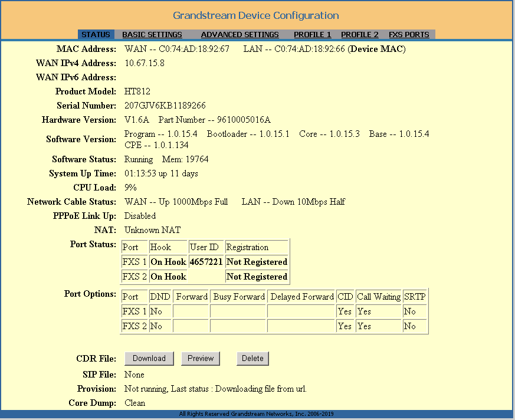Viewport: 515px width, 420px height.
Task: Click FXS 2 On Hook cell
Action: [x=168, y=277]
